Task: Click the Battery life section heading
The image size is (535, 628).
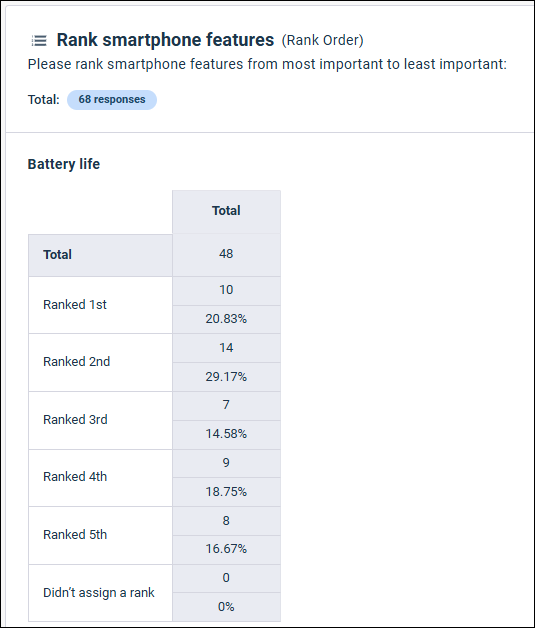Action: tap(64, 164)
